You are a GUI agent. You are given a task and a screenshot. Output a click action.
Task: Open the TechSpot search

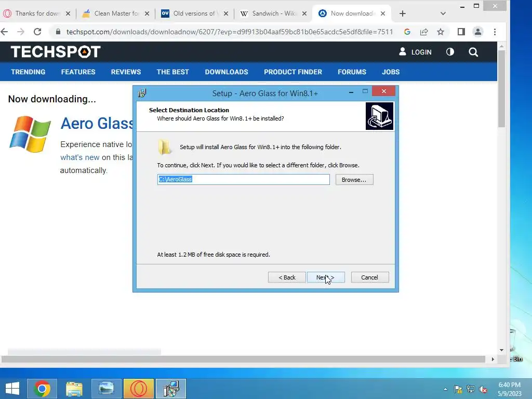click(x=473, y=52)
